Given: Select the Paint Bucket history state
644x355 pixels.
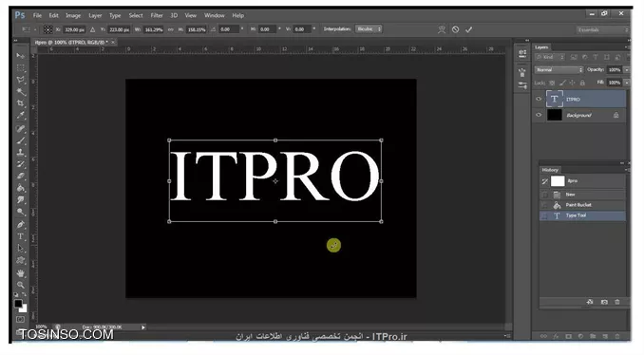Looking at the screenshot, I should coord(582,205).
